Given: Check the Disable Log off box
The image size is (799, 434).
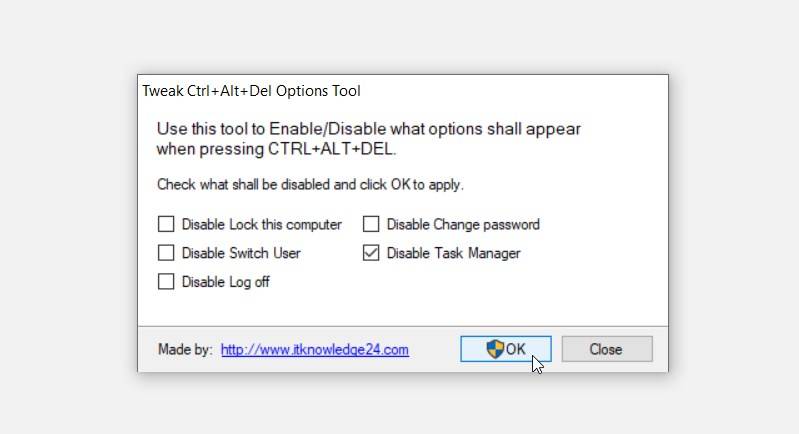Looking at the screenshot, I should (x=166, y=282).
